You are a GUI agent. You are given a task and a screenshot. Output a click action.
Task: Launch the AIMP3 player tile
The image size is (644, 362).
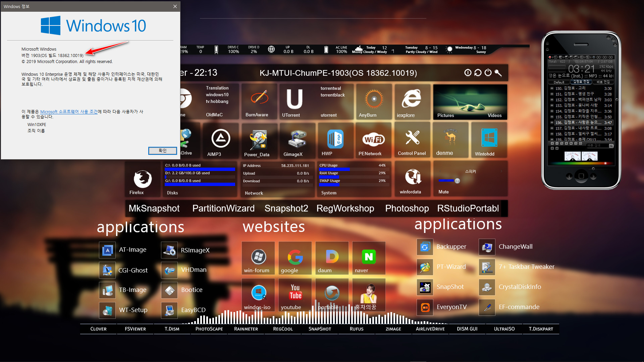220,140
